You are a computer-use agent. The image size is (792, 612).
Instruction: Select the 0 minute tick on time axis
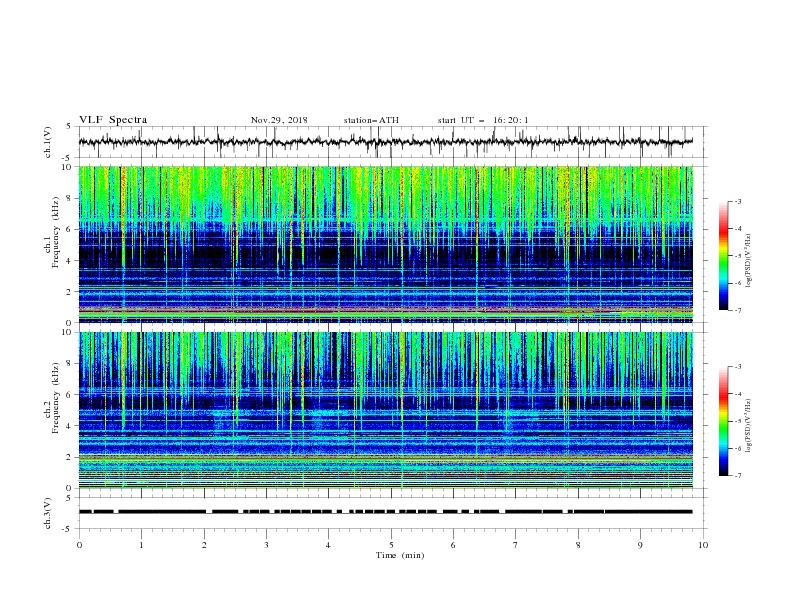79,545
